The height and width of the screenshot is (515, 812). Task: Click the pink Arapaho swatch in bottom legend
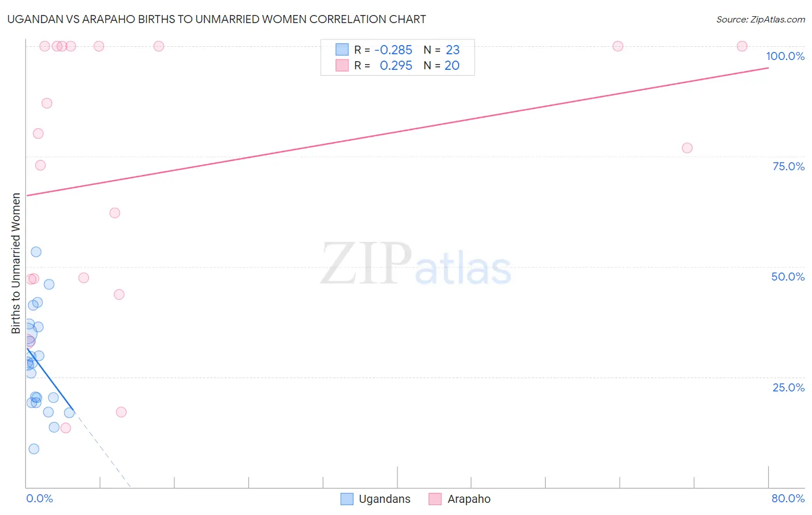coord(435,499)
